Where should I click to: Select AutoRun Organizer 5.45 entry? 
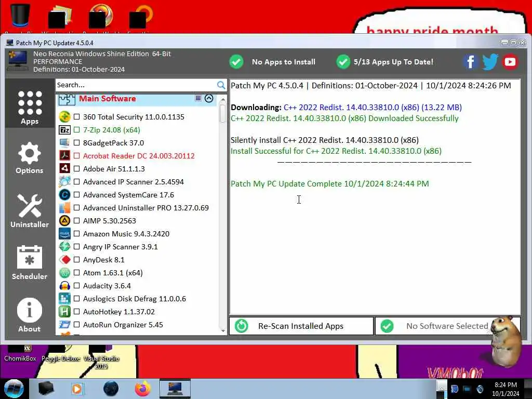(123, 325)
